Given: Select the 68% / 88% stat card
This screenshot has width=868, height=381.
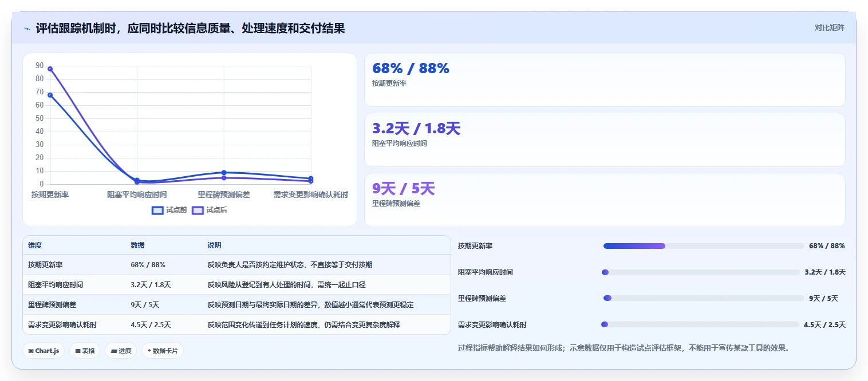Looking at the screenshot, I should coord(605,80).
